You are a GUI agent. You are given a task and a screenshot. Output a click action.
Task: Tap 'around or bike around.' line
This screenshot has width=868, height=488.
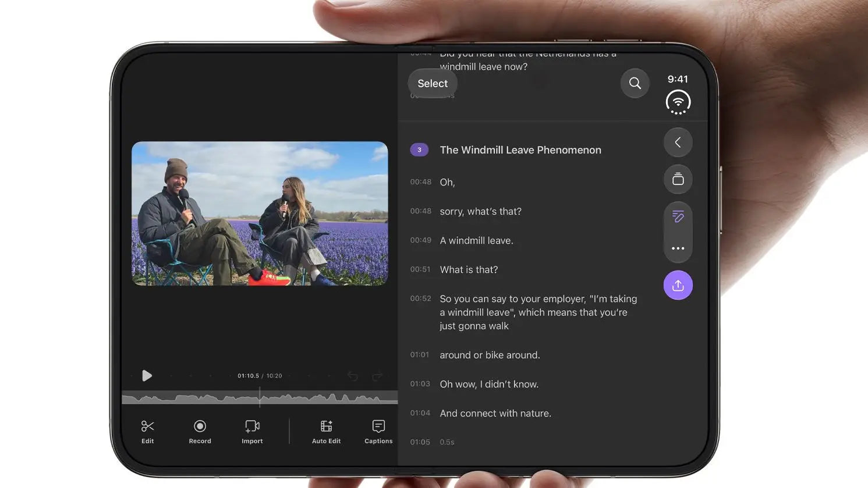tap(490, 355)
